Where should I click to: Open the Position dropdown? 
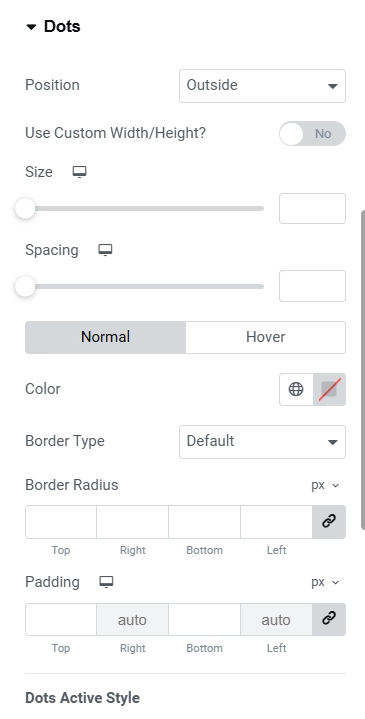tap(262, 86)
